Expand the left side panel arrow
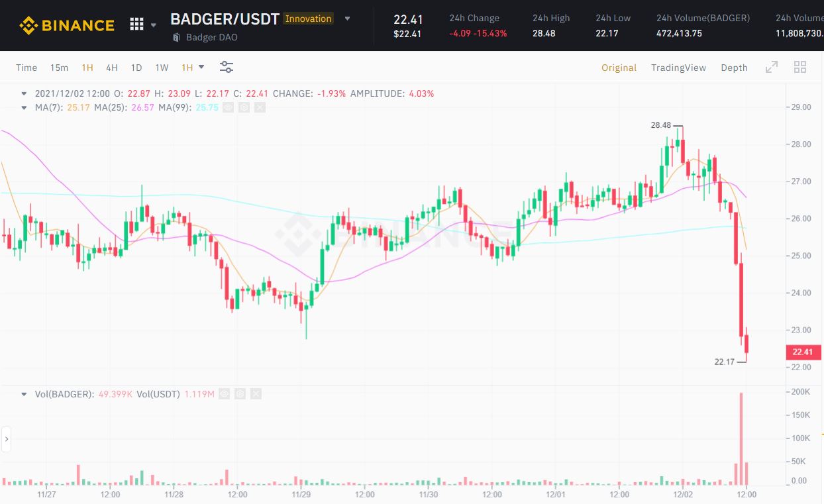 tap(6, 438)
